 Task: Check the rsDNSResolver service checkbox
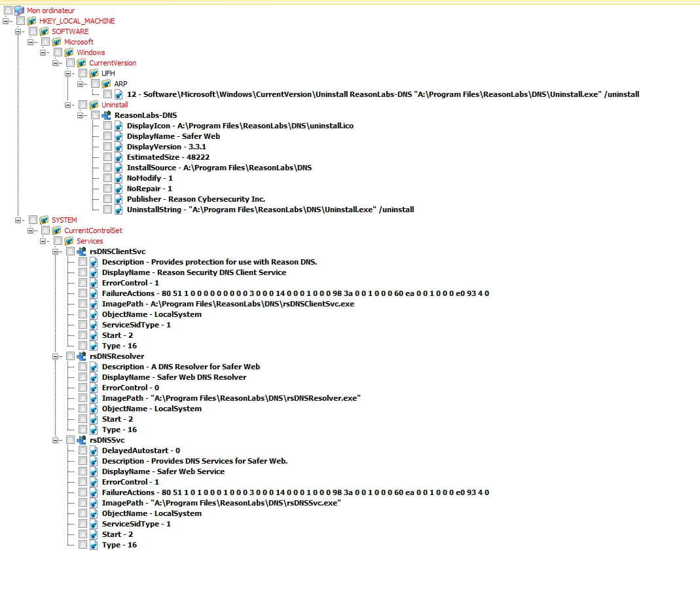pyautogui.click(x=70, y=356)
